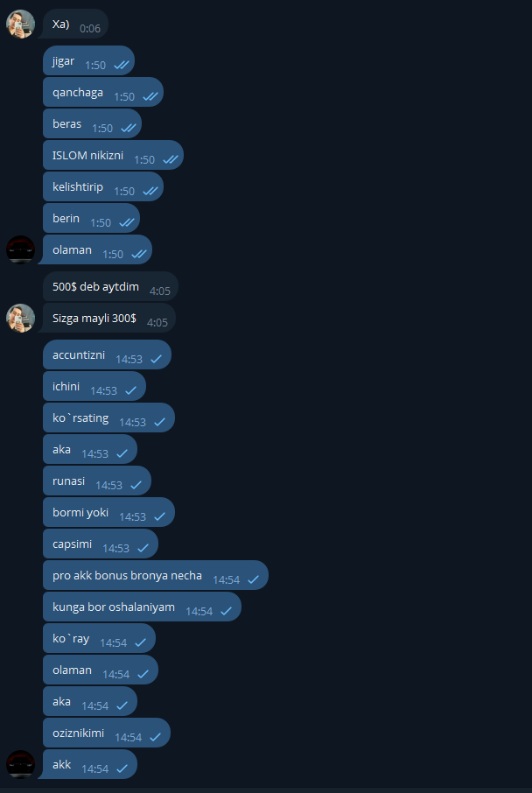Click read receipt icon on 'ISLOM nikizni' message
The width and height of the screenshot is (532, 793).
171,160
